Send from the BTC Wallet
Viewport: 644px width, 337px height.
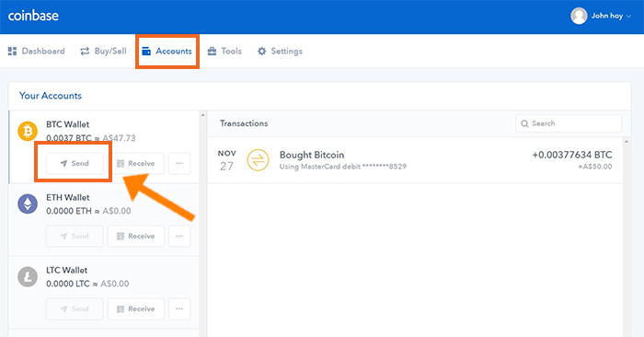pos(75,163)
